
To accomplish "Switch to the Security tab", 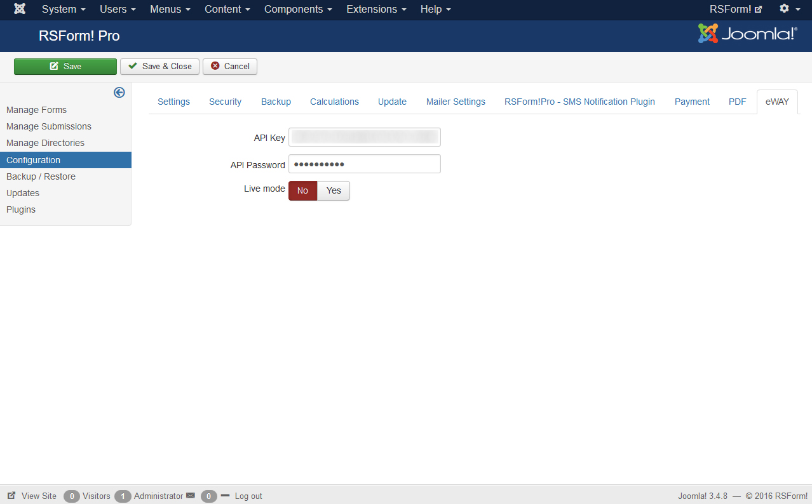I will click(225, 102).
